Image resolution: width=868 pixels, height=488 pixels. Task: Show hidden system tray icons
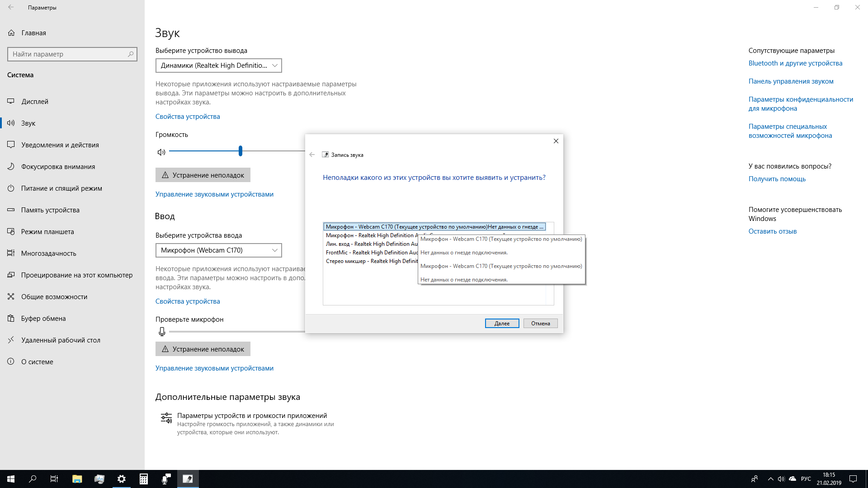pos(770,479)
